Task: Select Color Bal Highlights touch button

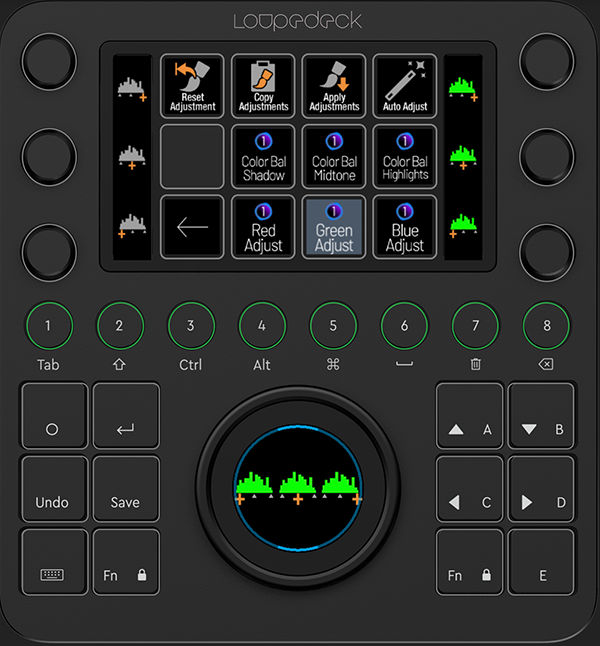Action: click(405, 157)
